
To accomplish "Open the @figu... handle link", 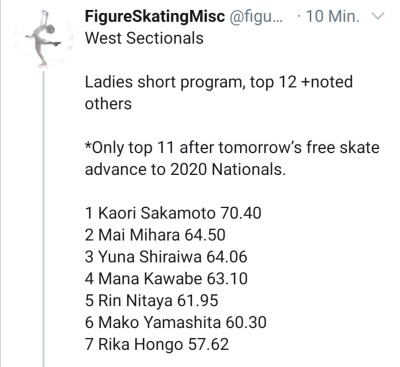I will [256, 16].
